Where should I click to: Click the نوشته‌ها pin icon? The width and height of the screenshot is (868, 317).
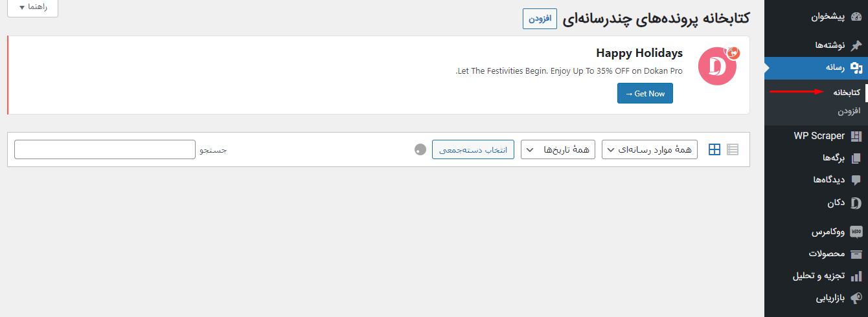click(x=856, y=45)
